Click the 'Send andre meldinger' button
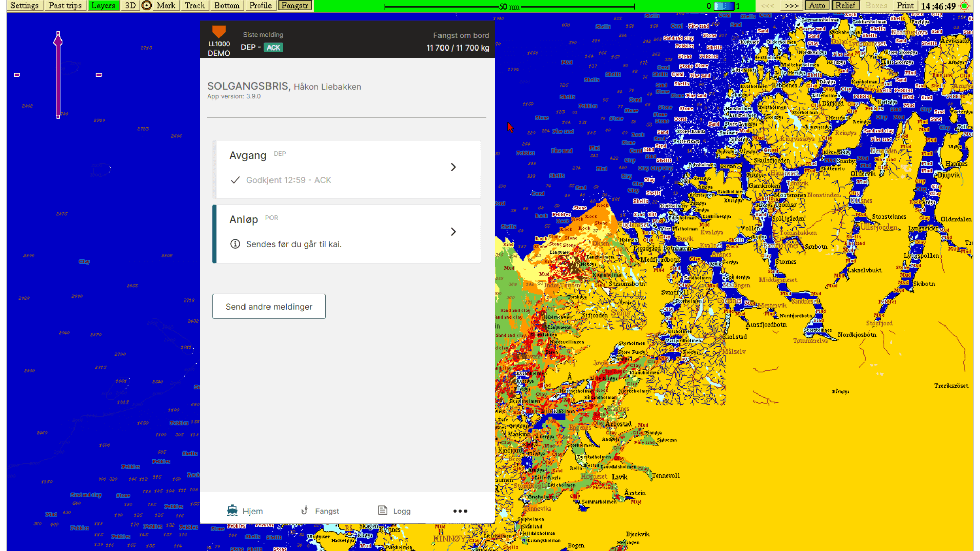This screenshot has height=551, width=980. pyautogui.click(x=268, y=306)
